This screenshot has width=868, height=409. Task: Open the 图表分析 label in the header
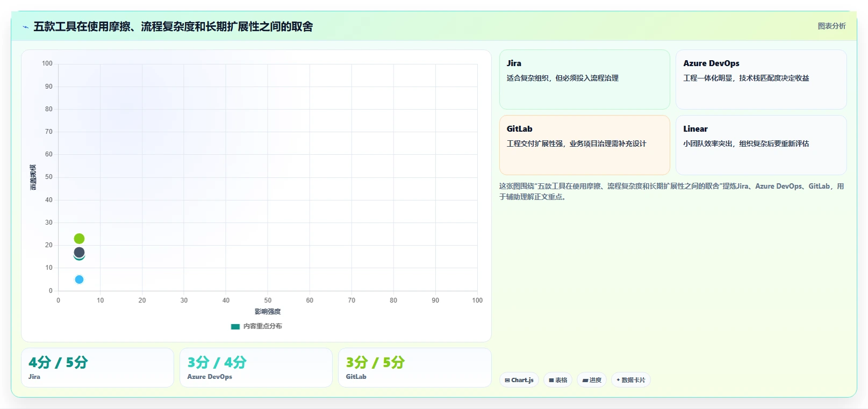831,26
